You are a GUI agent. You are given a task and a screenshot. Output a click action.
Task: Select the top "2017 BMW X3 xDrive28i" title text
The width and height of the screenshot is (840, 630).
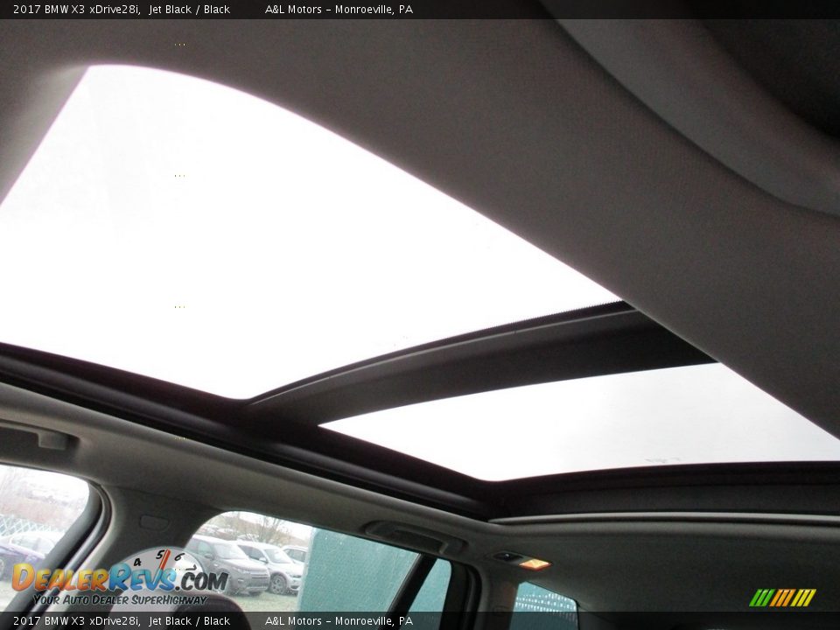(x=77, y=10)
